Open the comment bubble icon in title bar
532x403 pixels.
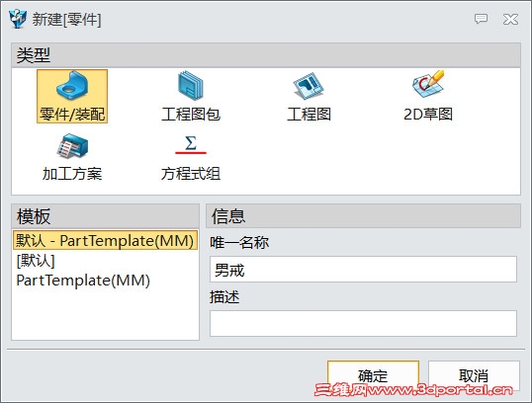[x=481, y=19]
